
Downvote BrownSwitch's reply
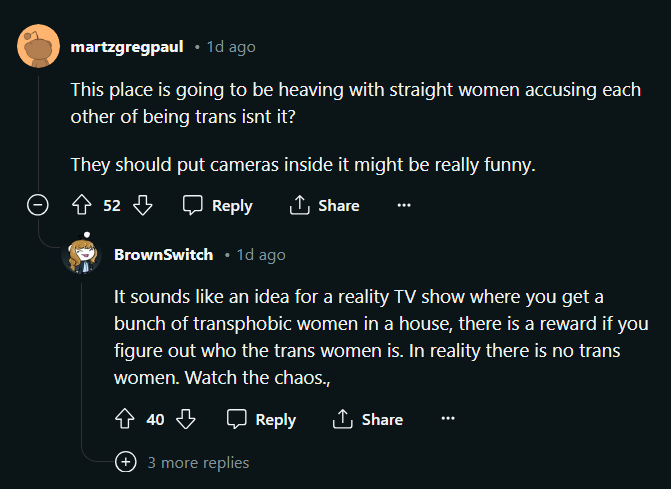[186, 419]
